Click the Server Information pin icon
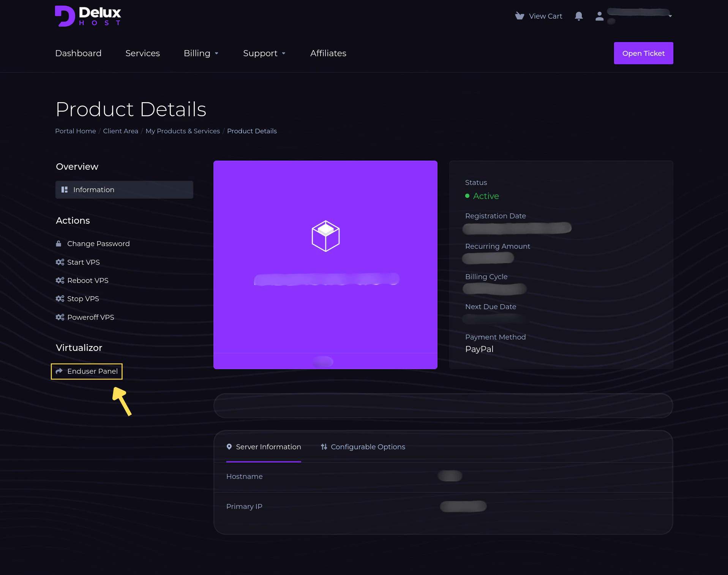 point(229,447)
